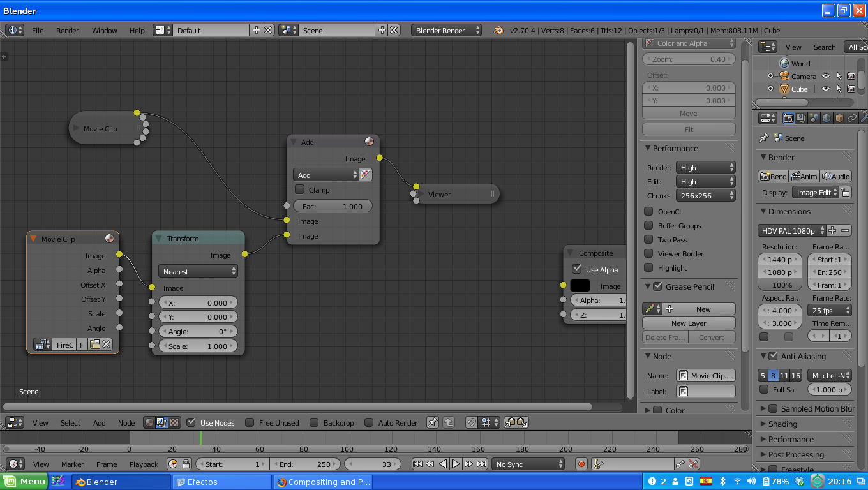Click the Anim render button
This screenshot has height=490, width=868.
(x=804, y=176)
